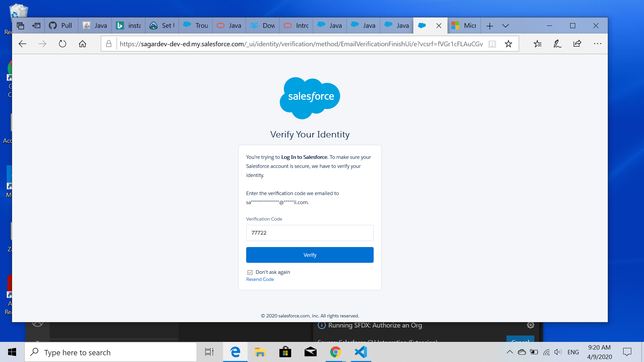Open the Windows Start menu

coord(12,352)
